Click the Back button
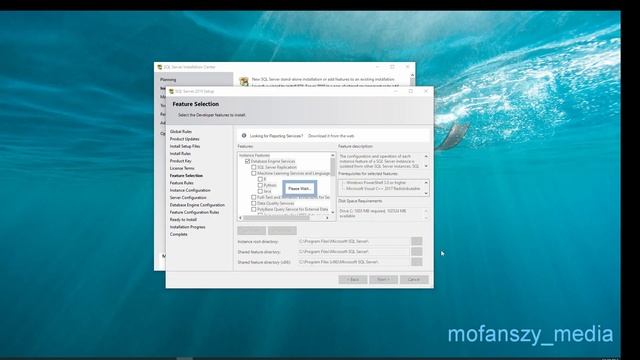Screen dimensions: 640x360 [x=353, y=280]
